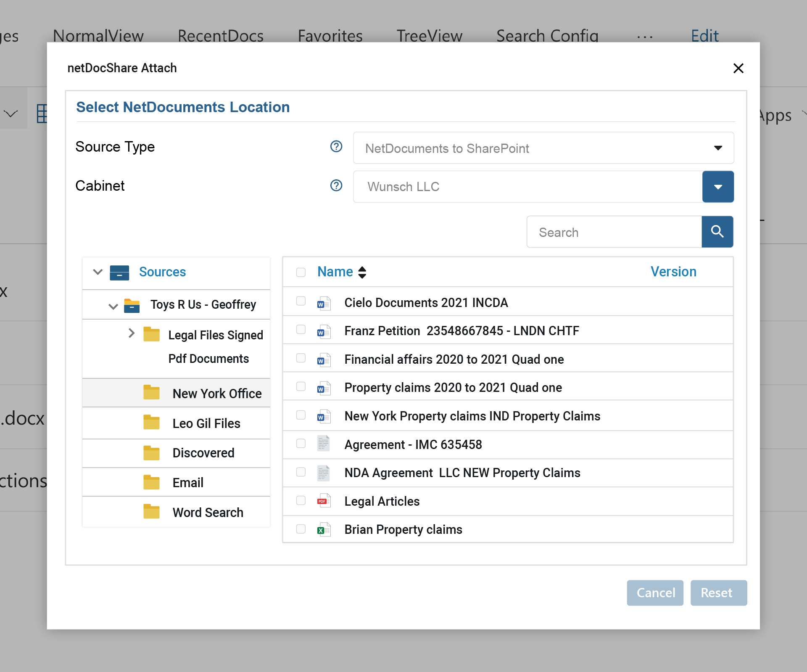Viewport: 807px width, 672px height.
Task: Click the Discovered folder icon
Action: tap(151, 453)
